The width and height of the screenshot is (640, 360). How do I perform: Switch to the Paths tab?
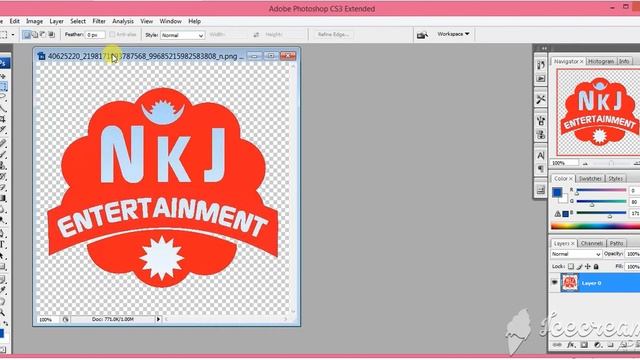coord(616,243)
